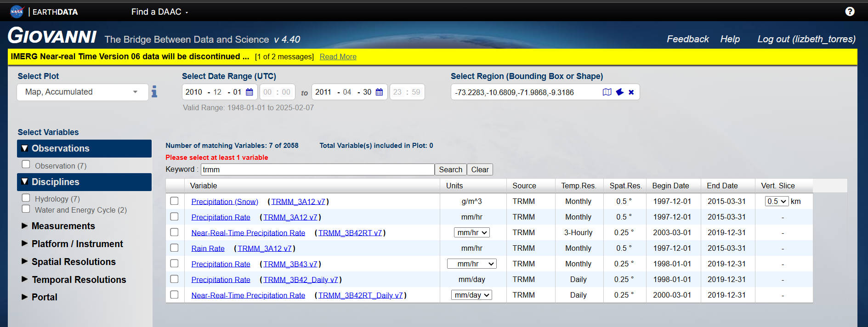Image resolution: width=868 pixels, height=327 pixels.
Task: Clear the region bounding box with the X icon
Action: tap(631, 92)
